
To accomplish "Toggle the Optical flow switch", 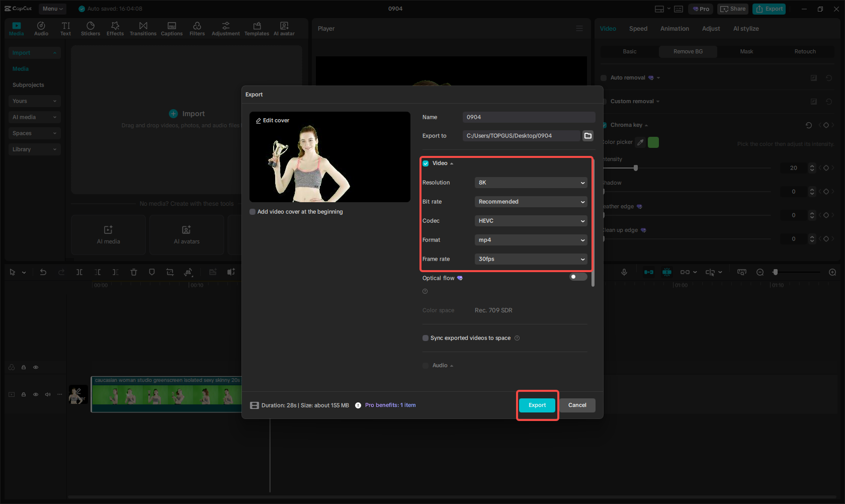I will click(577, 277).
